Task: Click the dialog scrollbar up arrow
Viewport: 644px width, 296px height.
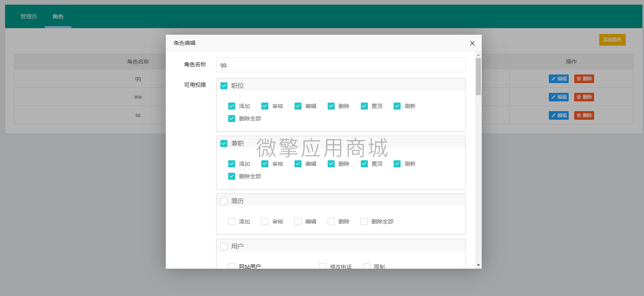Action: 478,55
